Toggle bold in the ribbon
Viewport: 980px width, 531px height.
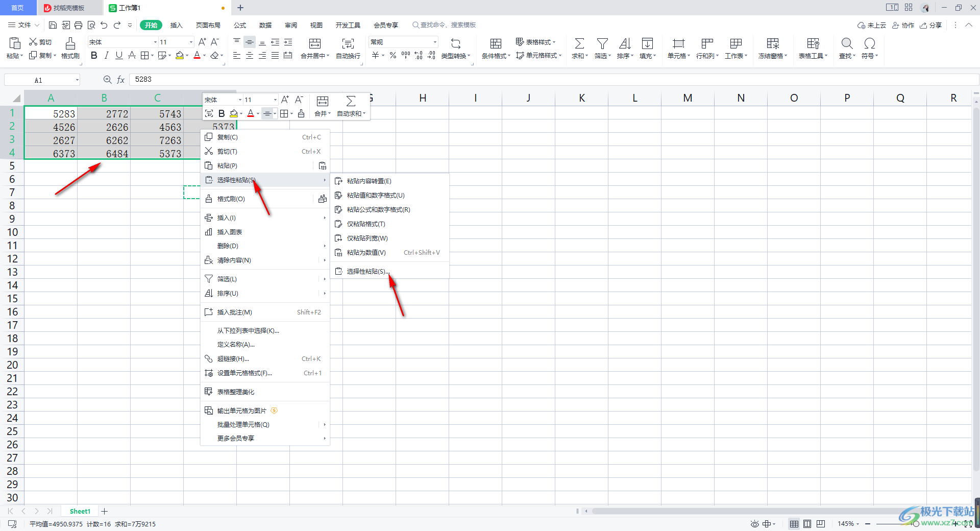point(94,56)
